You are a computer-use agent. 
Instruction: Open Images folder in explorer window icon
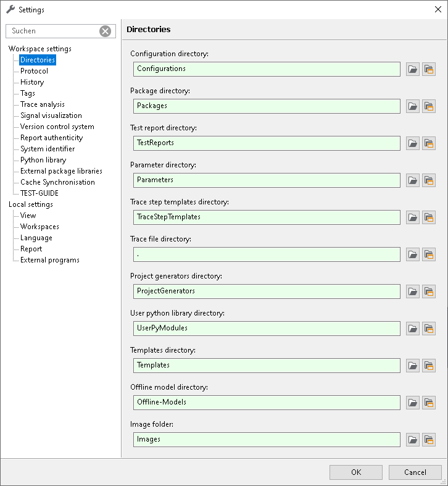point(429,440)
